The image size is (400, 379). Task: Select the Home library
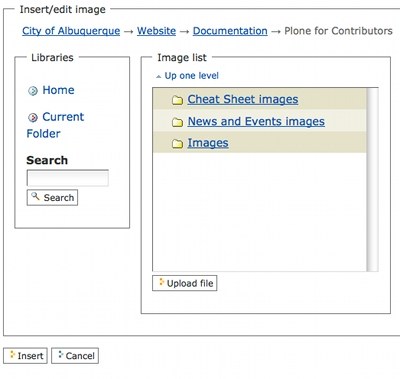[x=58, y=90]
